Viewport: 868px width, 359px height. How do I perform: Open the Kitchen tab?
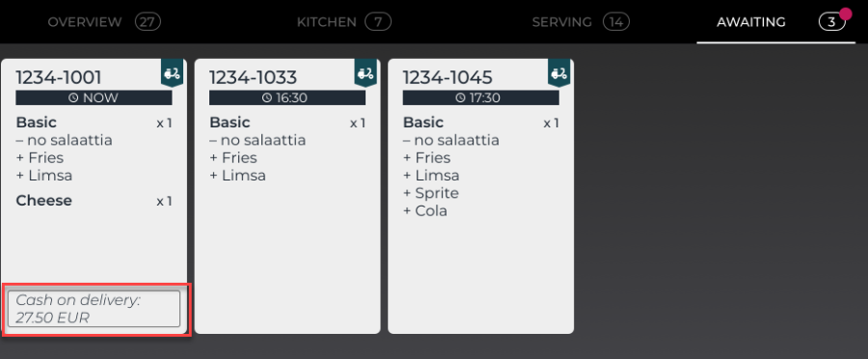343,22
